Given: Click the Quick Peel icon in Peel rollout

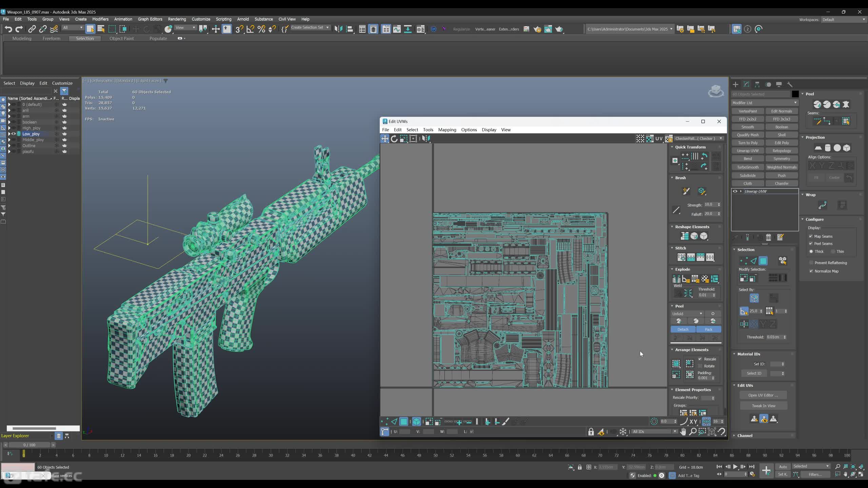Looking at the screenshot, I should [817, 105].
